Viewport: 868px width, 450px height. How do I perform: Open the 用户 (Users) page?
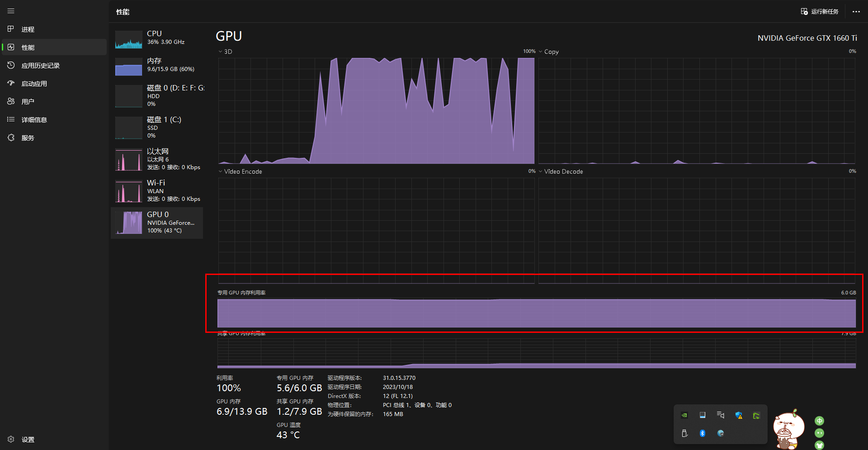pos(54,102)
